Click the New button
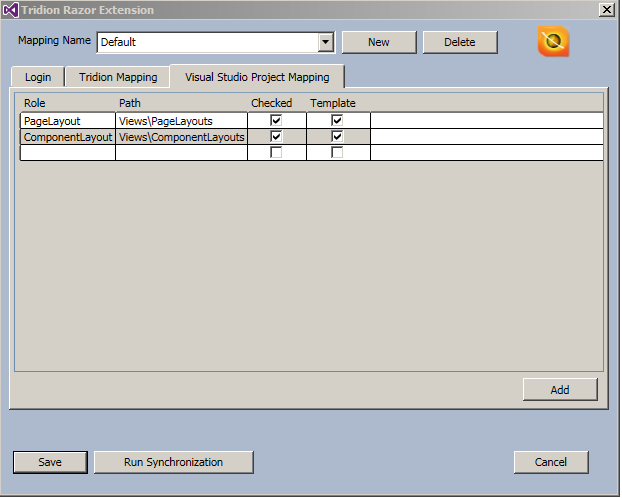Image resolution: width=622 pixels, height=498 pixels. click(x=379, y=42)
